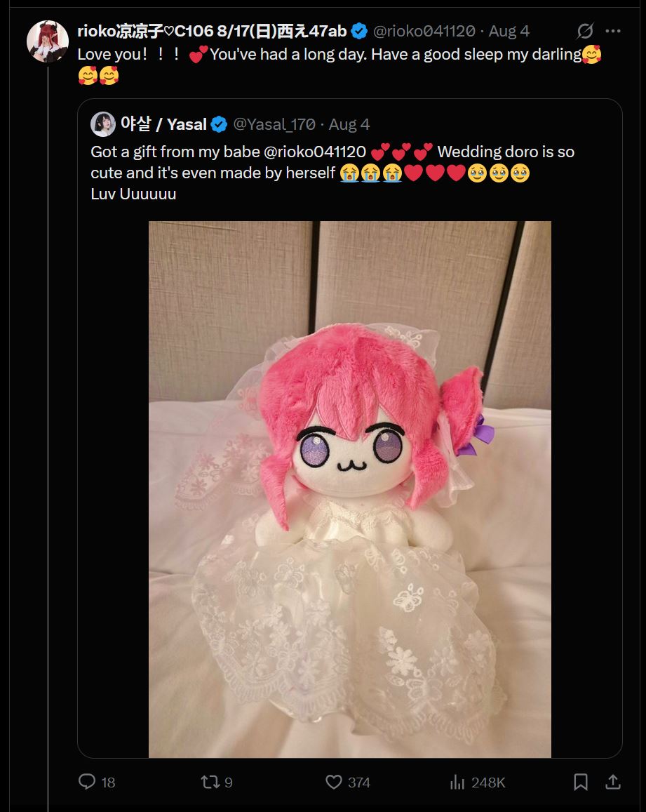Click the reply speech bubble icon
This screenshot has height=812, width=646.
[86, 781]
